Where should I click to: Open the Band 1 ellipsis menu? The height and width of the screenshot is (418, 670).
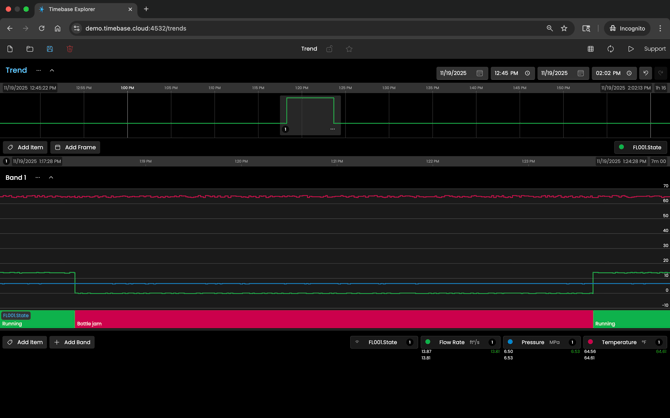click(x=38, y=177)
